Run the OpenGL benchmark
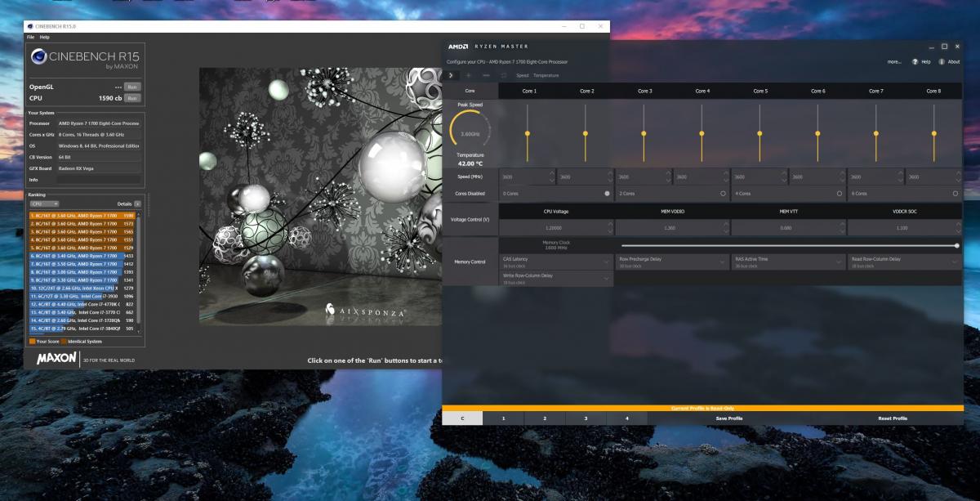Screen dimensions: 980x501 [132, 86]
